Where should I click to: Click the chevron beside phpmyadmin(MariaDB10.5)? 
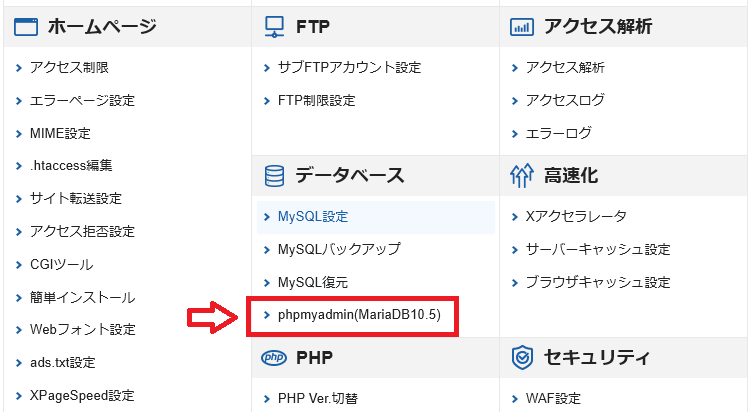[267, 315]
